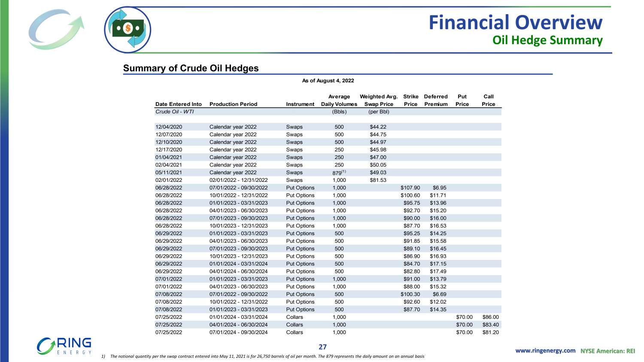Click the swirling green arrow logo
Viewport: 644px width, 362px height.
(x=56, y=29)
